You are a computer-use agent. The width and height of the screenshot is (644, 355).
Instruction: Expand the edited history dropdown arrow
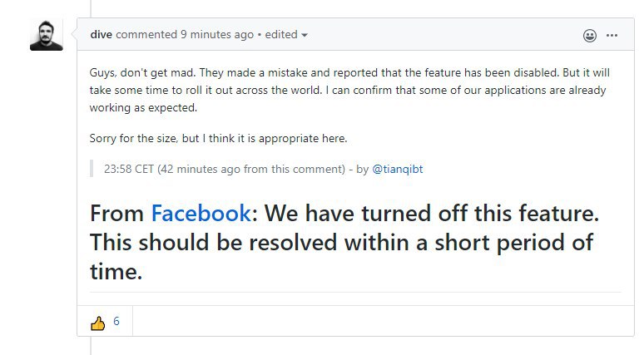[304, 35]
